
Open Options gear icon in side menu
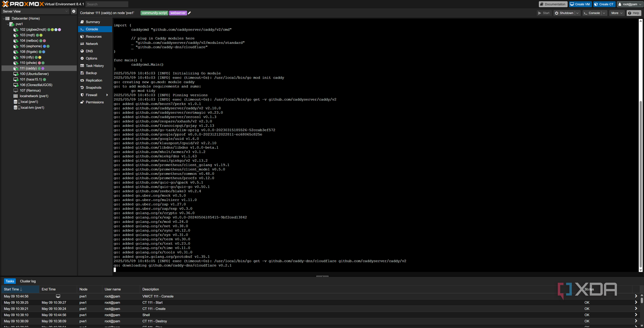point(82,58)
